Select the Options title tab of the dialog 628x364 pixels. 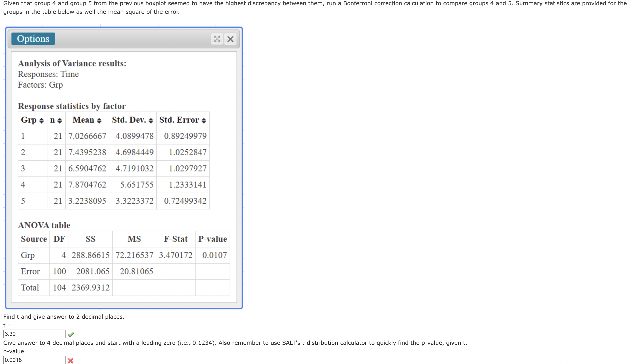[x=33, y=39]
